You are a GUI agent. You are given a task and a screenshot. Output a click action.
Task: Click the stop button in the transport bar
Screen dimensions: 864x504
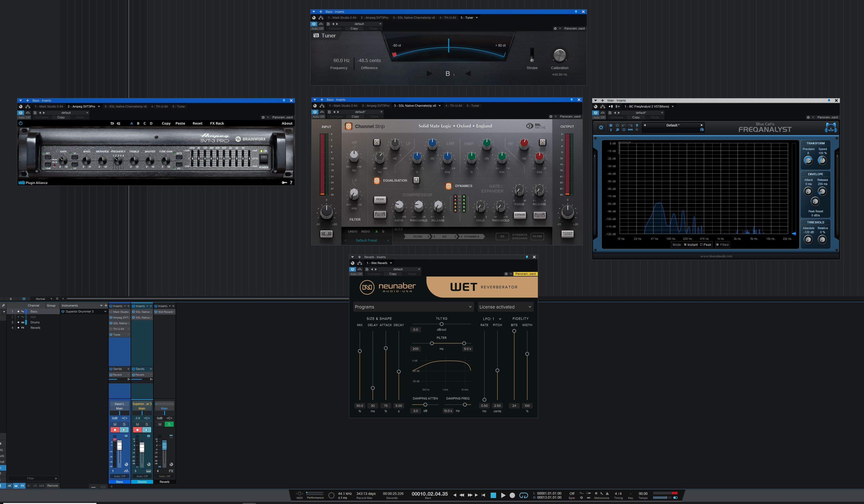tap(493, 495)
